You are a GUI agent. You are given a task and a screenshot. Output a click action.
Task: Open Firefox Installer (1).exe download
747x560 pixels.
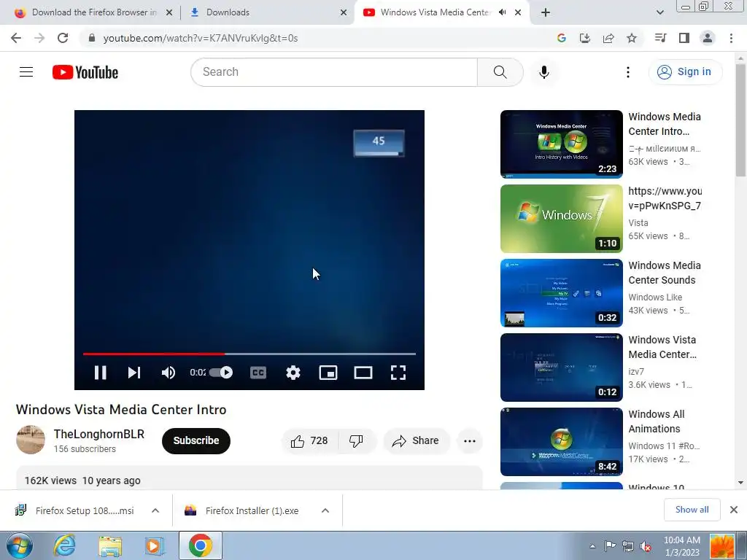point(243,510)
